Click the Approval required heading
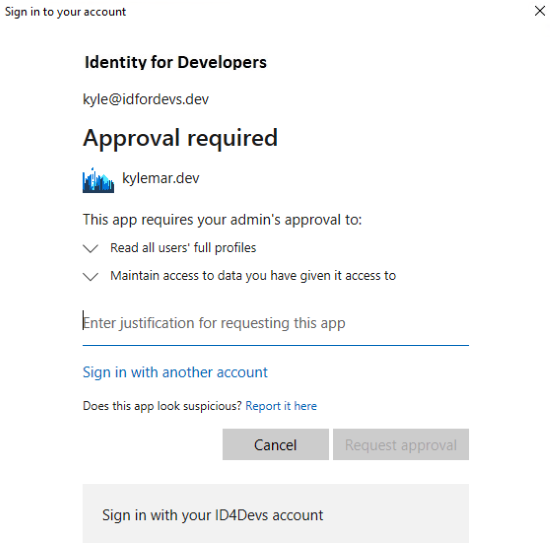550x554 pixels. click(x=180, y=138)
